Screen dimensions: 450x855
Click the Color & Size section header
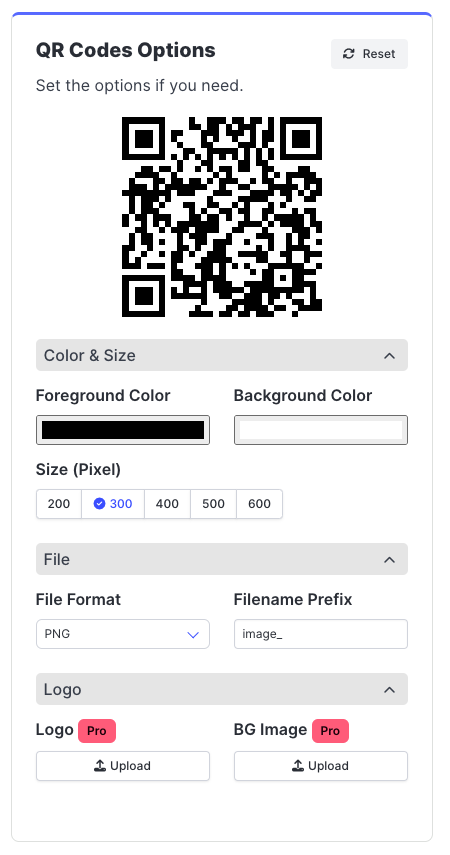(221, 356)
